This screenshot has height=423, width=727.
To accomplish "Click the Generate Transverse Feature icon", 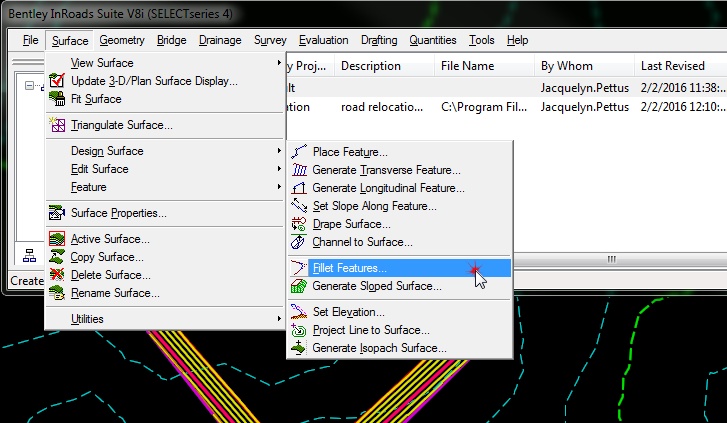I will 299,170.
